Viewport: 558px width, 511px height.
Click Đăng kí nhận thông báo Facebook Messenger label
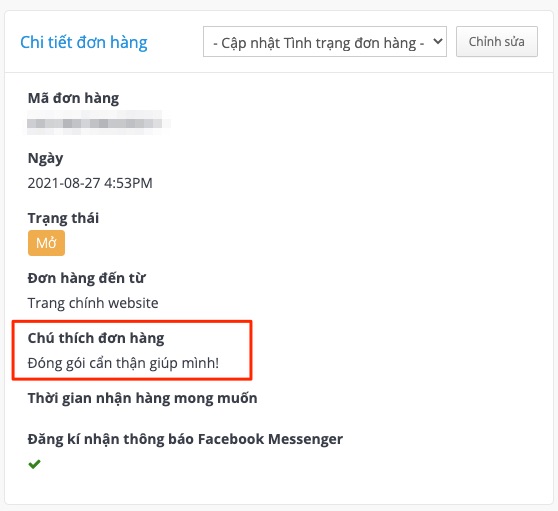pyautogui.click(x=185, y=439)
